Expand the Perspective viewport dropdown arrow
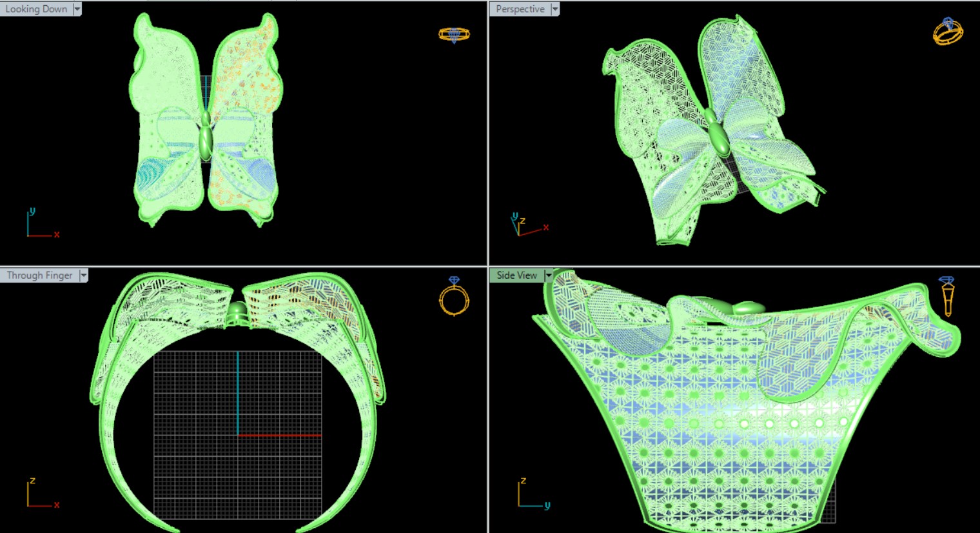Image resolution: width=980 pixels, height=533 pixels. (555, 9)
